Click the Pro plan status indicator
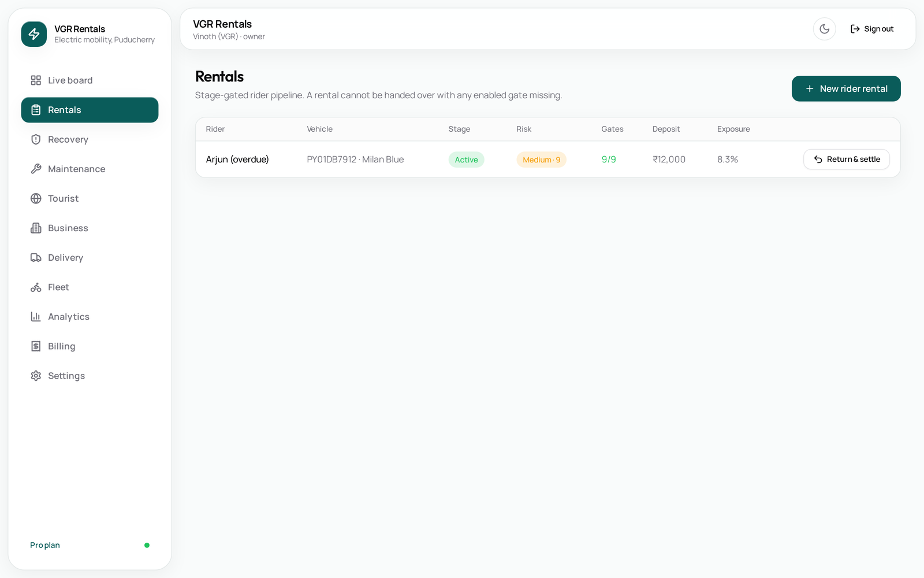The height and width of the screenshot is (578, 924). click(x=147, y=545)
